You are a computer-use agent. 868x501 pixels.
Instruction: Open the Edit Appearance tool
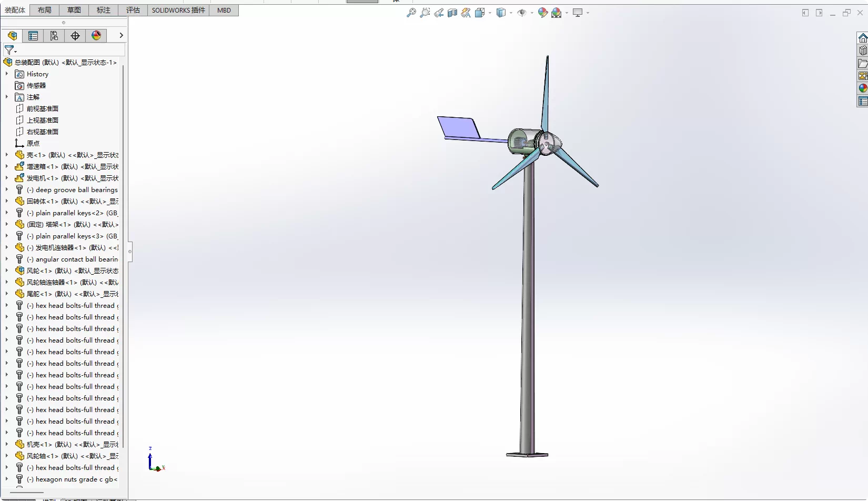pos(543,13)
